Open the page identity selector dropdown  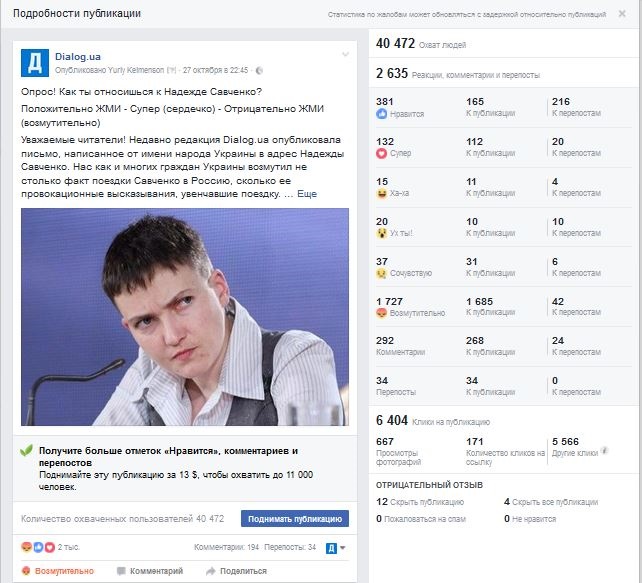click(x=336, y=548)
